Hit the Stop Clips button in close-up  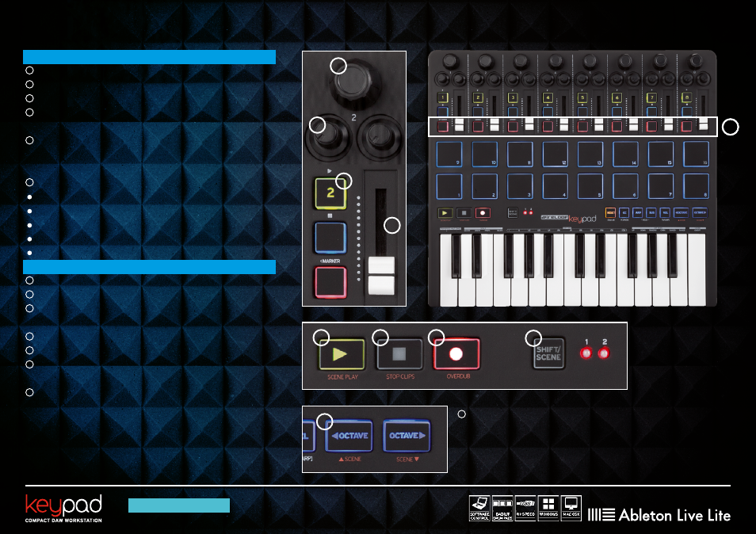[399, 354]
